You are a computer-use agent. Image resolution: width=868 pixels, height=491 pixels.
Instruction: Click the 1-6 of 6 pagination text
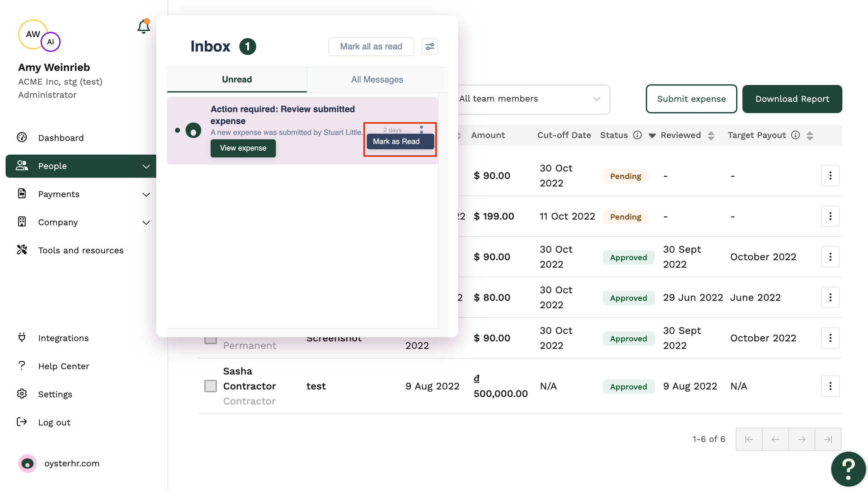pos(709,439)
